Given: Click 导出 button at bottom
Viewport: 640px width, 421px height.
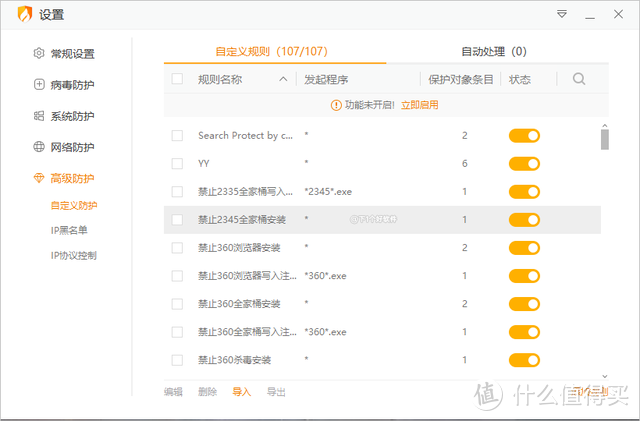Looking at the screenshot, I should coord(276,392).
